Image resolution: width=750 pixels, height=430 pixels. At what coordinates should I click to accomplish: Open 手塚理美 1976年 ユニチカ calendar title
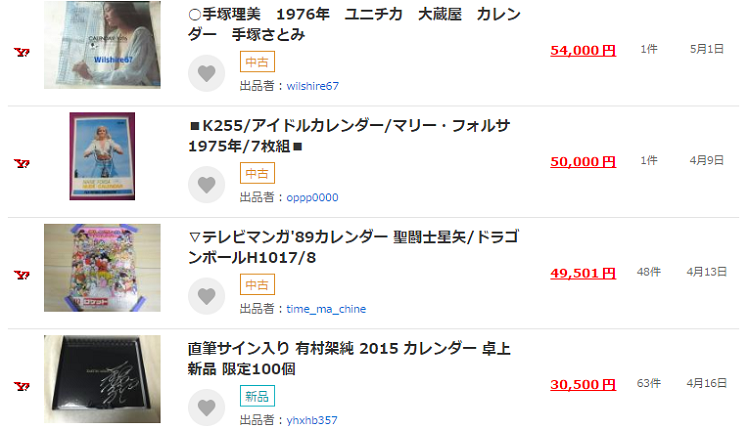tap(354, 25)
